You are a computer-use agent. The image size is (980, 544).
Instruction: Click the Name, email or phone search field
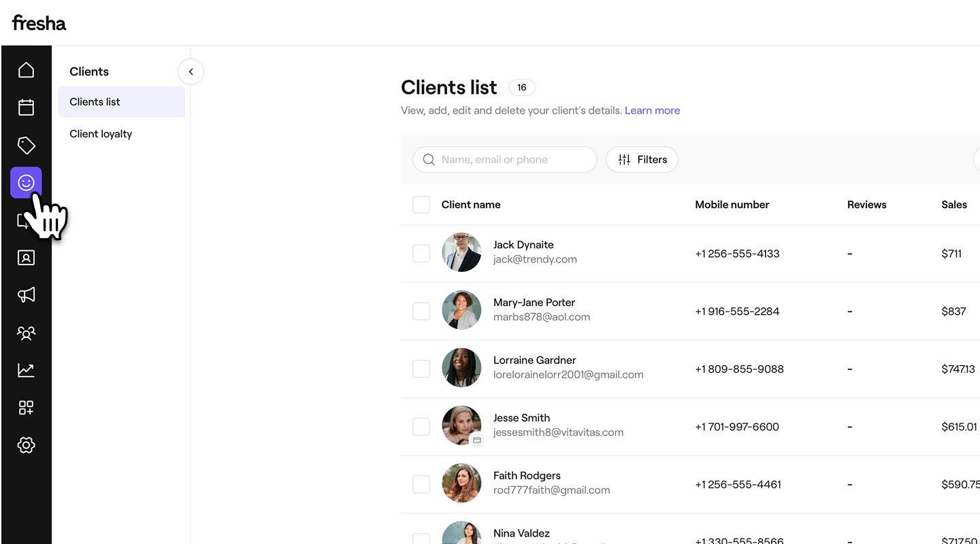point(505,160)
